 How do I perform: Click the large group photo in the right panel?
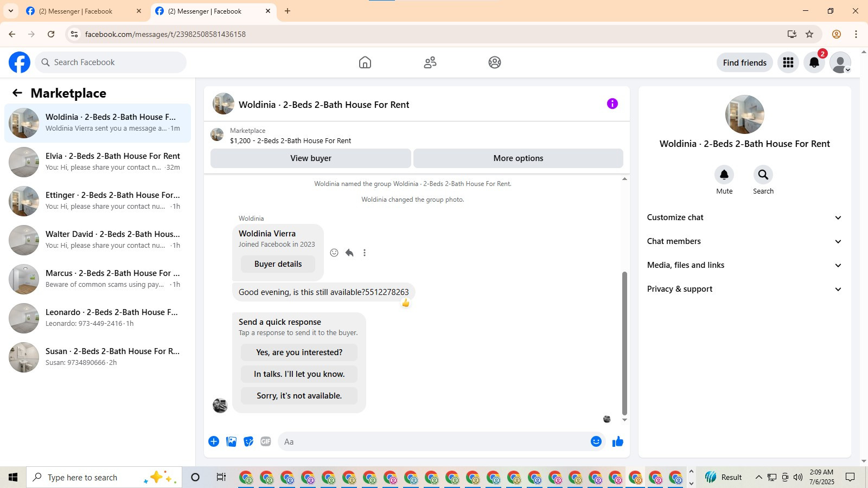pyautogui.click(x=745, y=114)
